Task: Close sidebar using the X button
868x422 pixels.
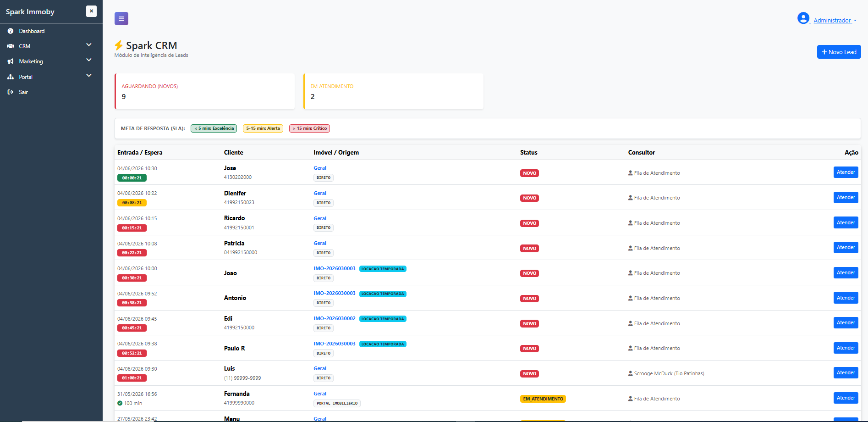Action: point(92,11)
